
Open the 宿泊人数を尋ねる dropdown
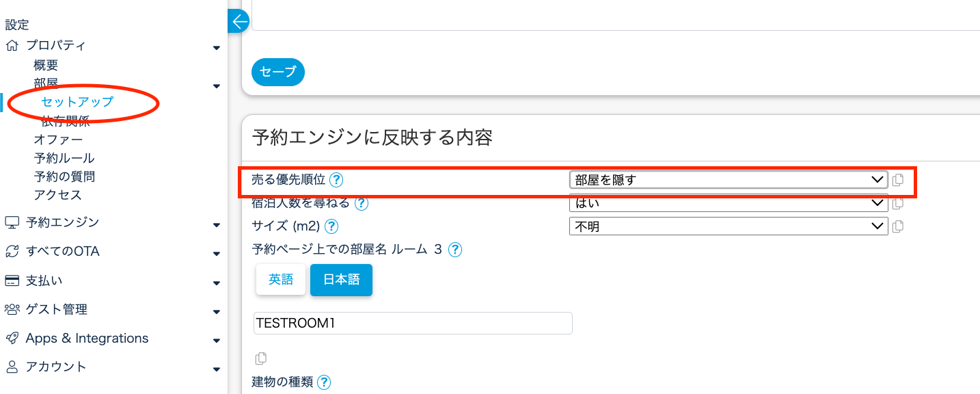point(728,203)
